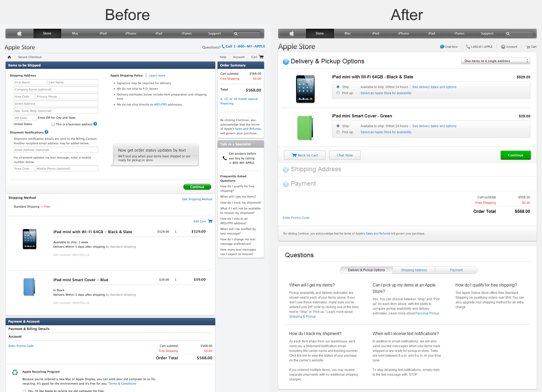
Task: Click the Cart icon in the After header
Action: point(528,47)
